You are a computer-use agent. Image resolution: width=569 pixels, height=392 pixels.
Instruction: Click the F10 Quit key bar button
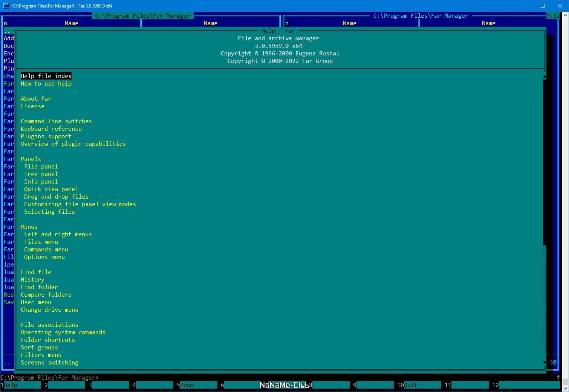tap(419, 385)
